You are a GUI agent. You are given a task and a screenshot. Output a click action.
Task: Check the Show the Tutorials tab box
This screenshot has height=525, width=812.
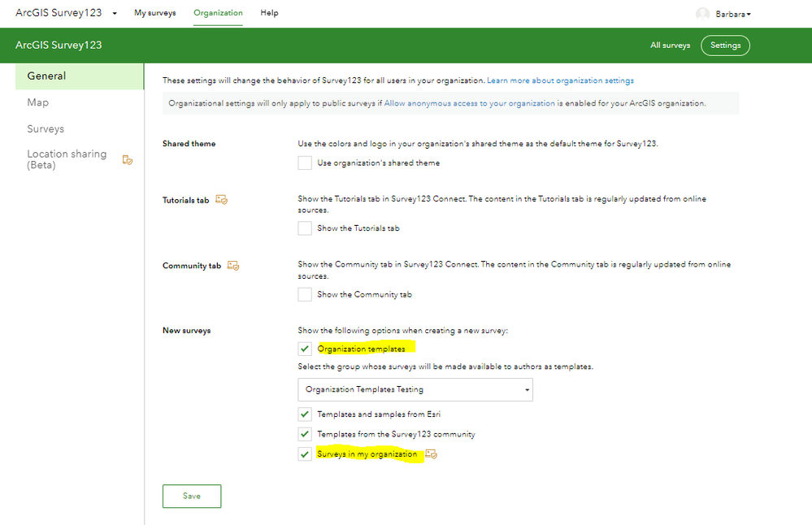coord(305,228)
